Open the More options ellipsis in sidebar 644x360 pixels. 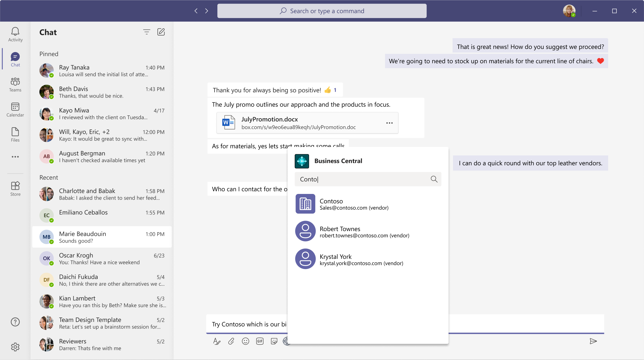coord(15,157)
